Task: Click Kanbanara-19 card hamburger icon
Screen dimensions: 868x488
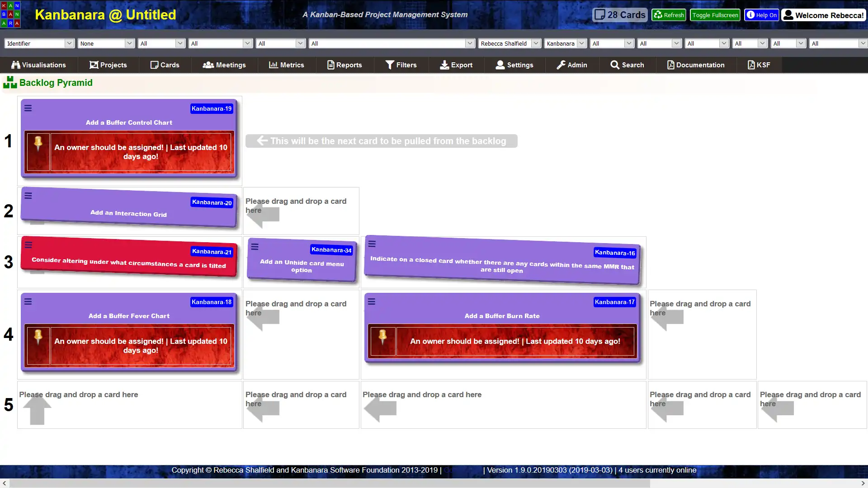Action: pos(28,108)
